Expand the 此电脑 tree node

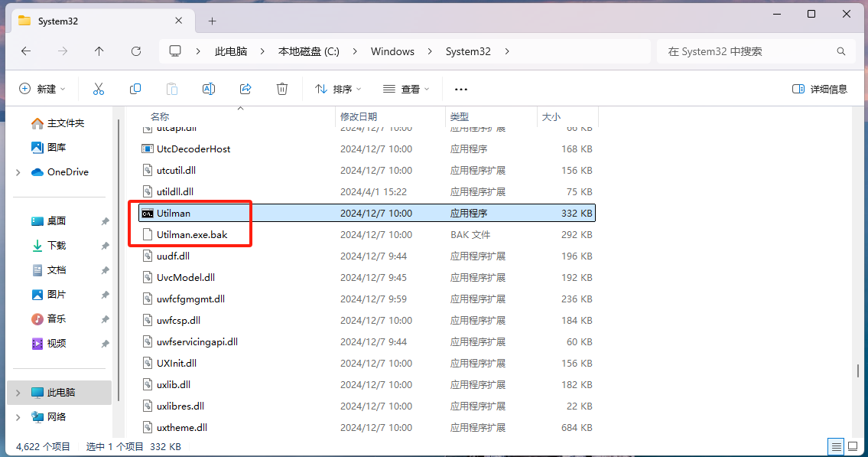point(18,393)
